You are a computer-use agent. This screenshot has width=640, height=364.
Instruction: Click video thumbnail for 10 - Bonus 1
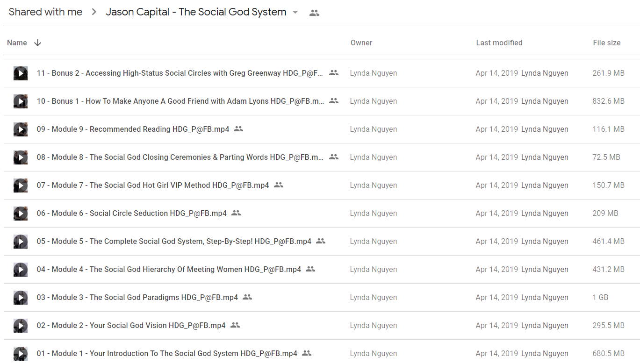tap(21, 101)
